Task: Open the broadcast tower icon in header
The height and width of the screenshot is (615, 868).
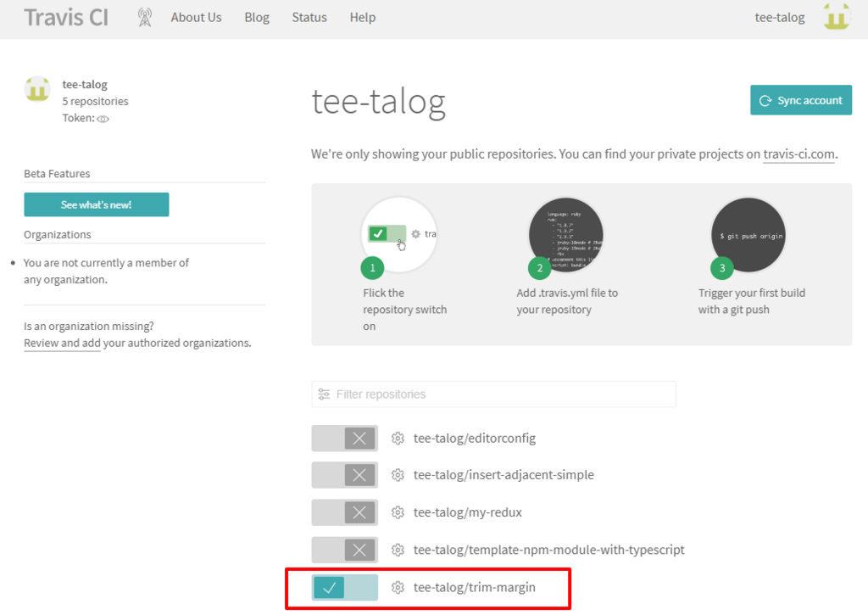Action: pyautogui.click(x=144, y=18)
